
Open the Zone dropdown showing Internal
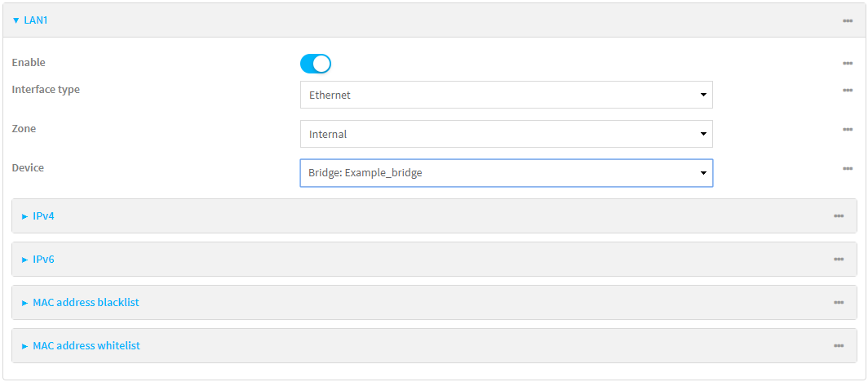pos(506,134)
